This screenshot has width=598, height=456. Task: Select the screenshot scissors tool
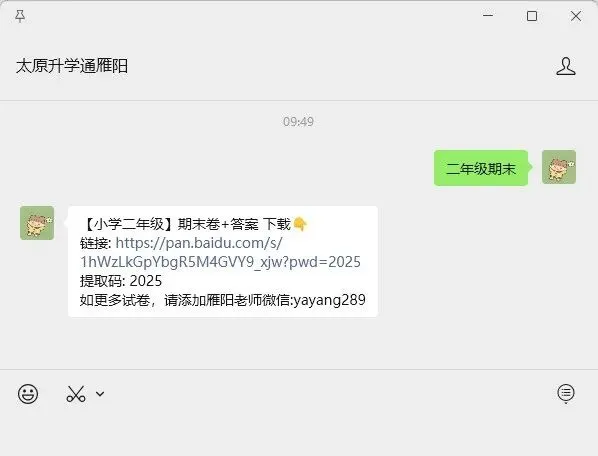click(x=76, y=393)
